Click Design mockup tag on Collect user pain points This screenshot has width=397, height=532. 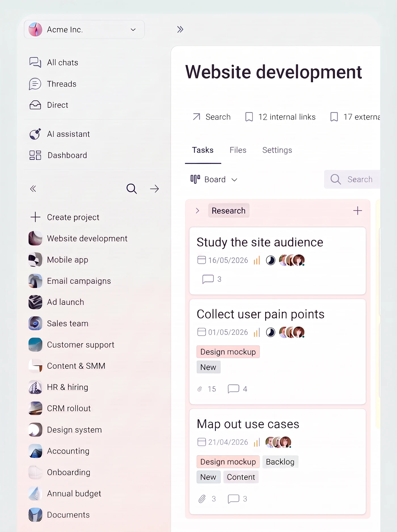click(228, 352)
